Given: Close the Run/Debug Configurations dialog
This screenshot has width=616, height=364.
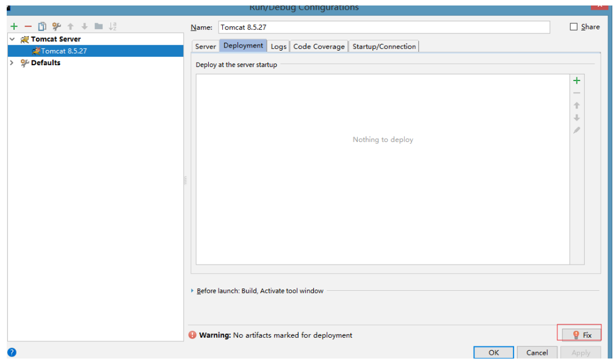Looking at the screenshot, I should (600, 6).
